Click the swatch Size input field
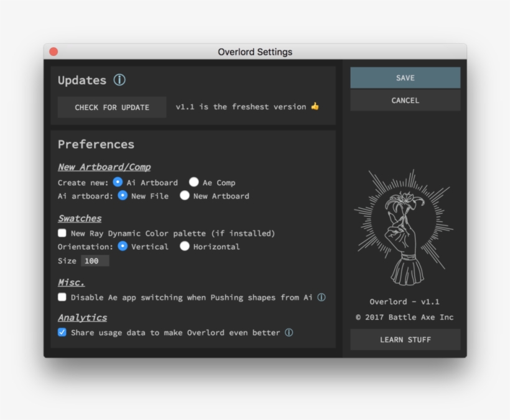 (x=95, y=261)
